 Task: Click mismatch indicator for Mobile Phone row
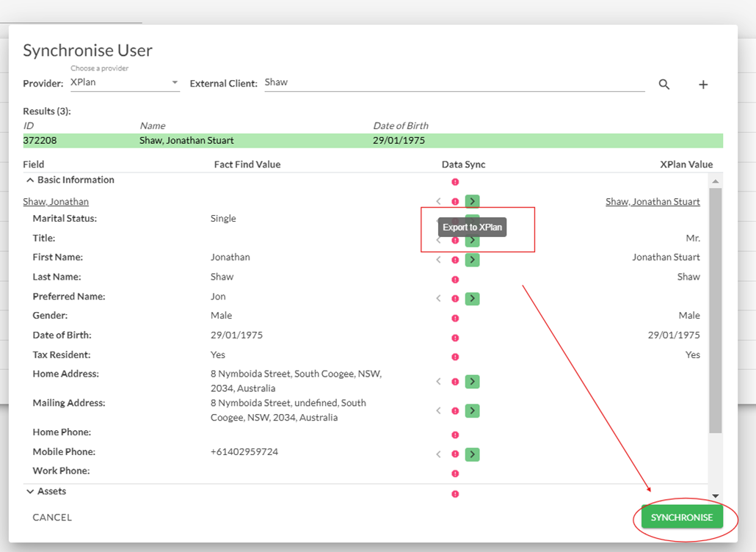click(455, 454)
